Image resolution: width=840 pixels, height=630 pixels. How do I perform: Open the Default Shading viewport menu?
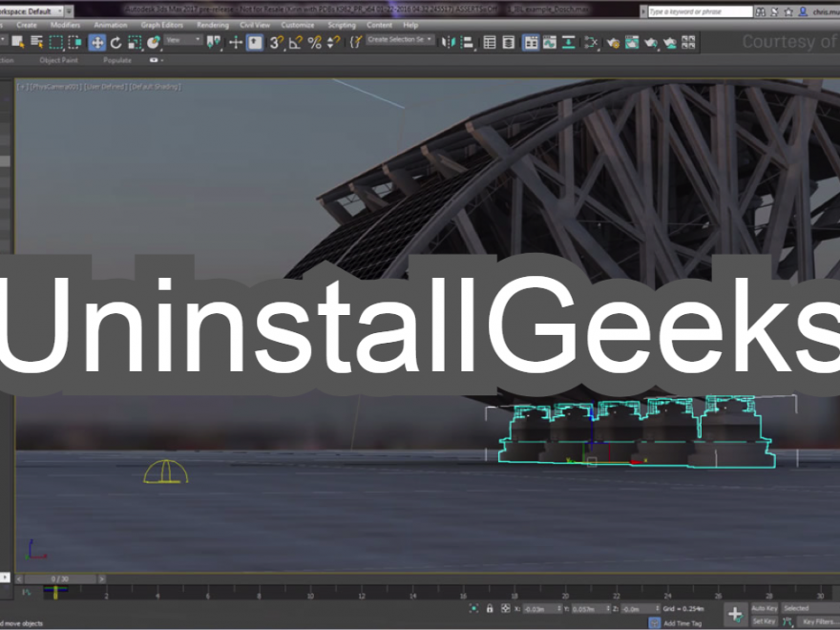pyautogui.click(x=155, y=87)
